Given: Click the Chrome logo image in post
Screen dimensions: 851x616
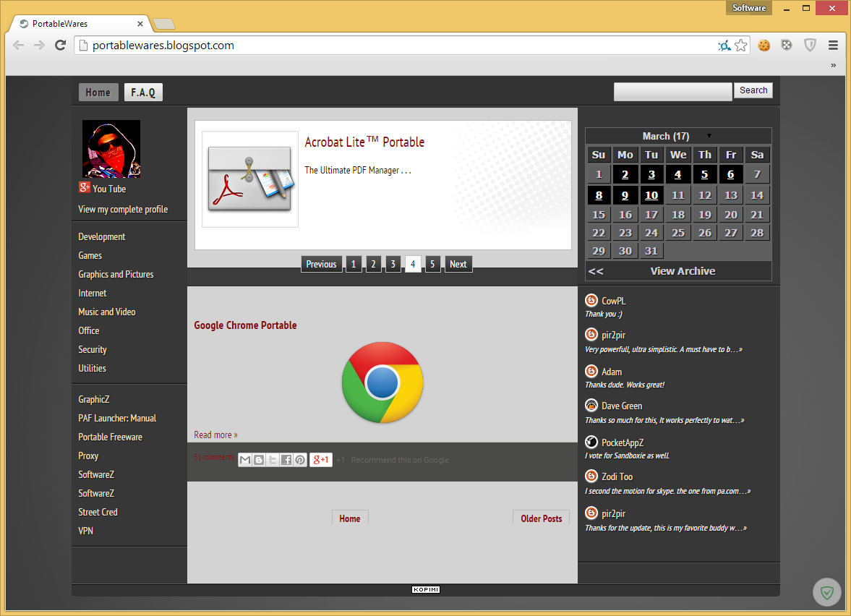Looking at the screenshot, I should tap(382, 382).
